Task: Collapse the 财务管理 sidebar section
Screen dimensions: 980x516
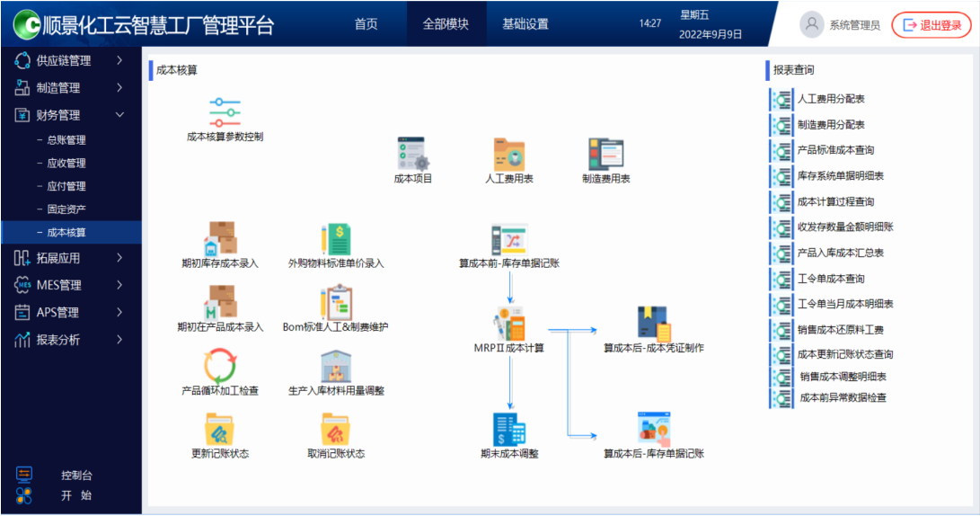Action: point(71,115)
